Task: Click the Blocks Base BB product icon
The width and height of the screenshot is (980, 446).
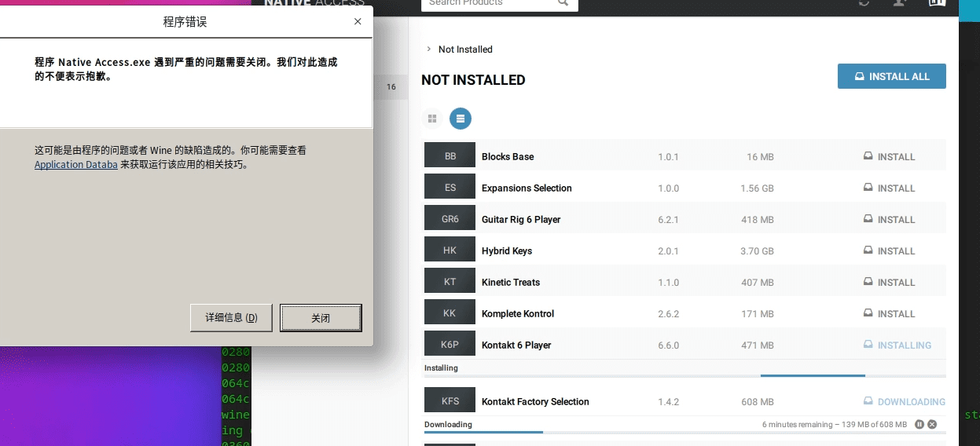Action: point(450,155)
